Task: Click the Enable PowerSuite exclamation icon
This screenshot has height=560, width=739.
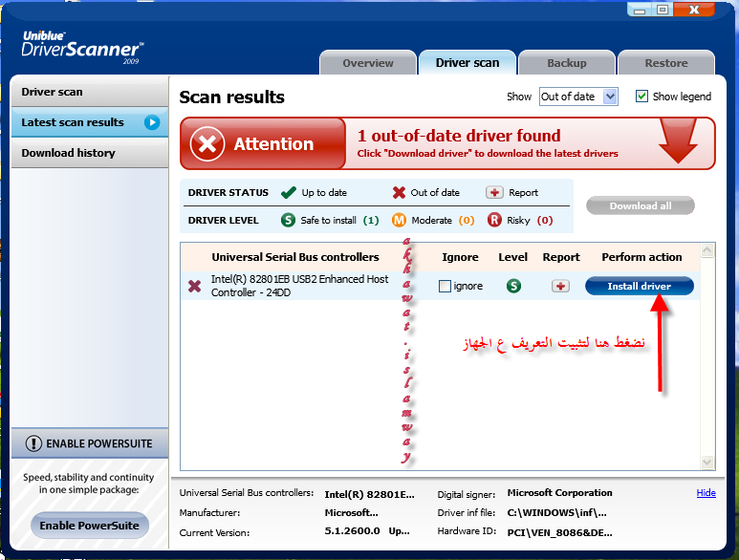Action: coord(33,443)
